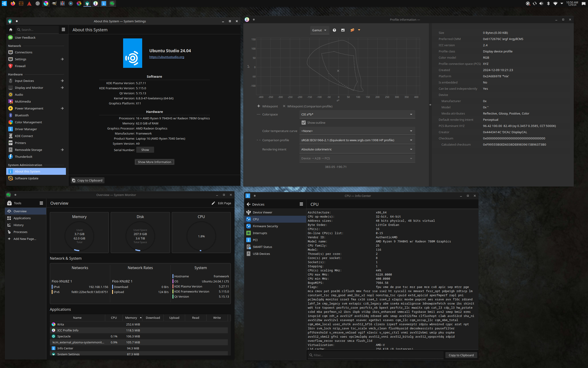The width and height of the screenshot is (588, 368).
Task: Sort applications by the Memory column header
Action: pos(133,318)
